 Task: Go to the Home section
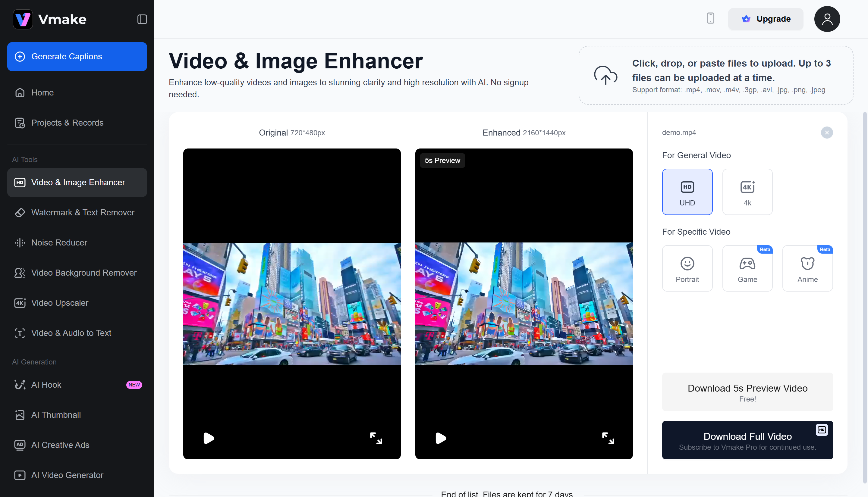pyautogui.click(x=42, y=92)
